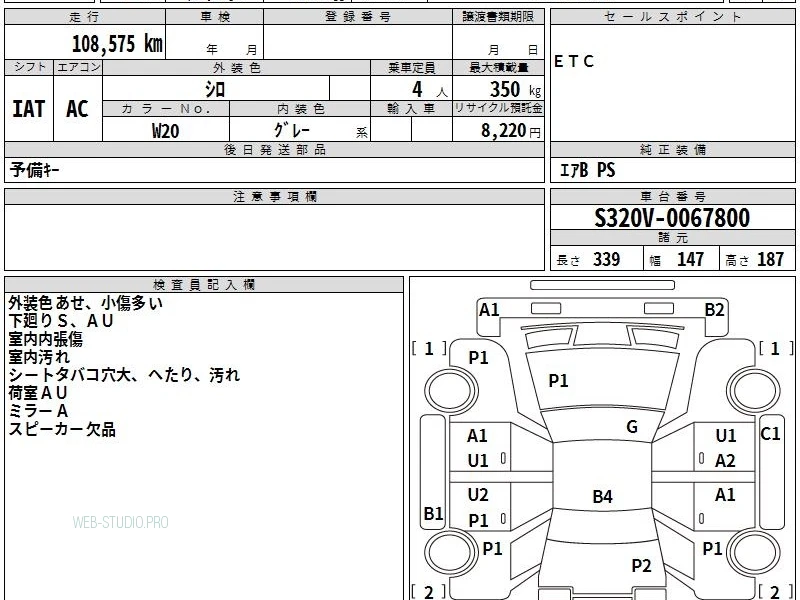Click the B1 mark on the side sill
800x600 pixels.
[x=433, y=513]
